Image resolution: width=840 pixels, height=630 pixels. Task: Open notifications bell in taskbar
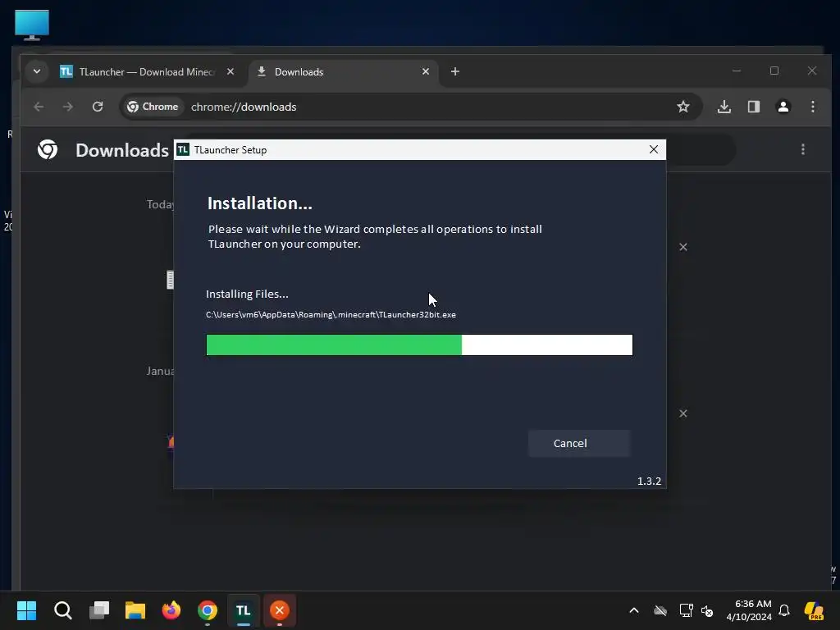coord(784,610)
